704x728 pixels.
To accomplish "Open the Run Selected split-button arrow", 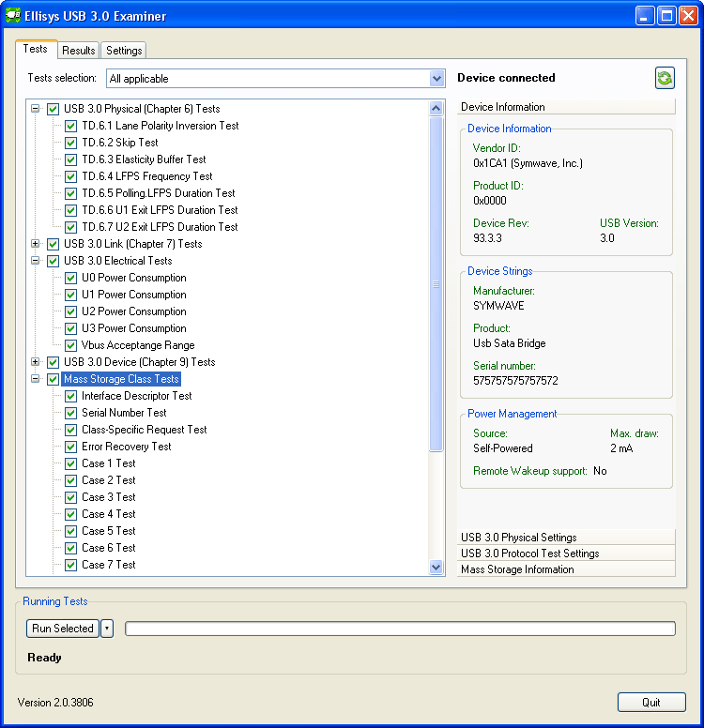I will click(x=107, y=629).
